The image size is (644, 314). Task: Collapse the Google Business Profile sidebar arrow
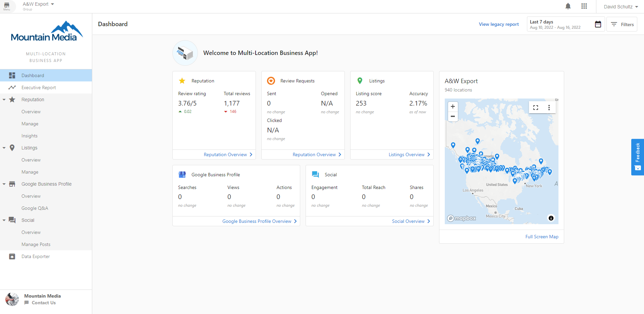point(4,184)
